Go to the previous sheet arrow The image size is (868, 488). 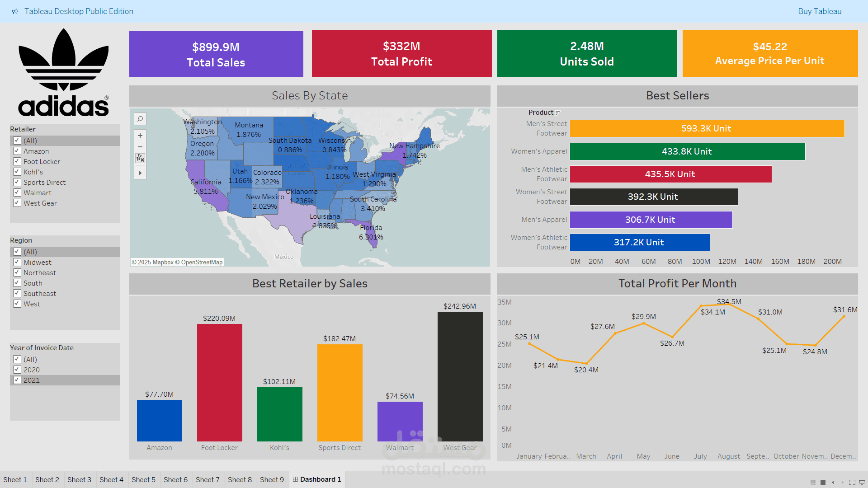pos(833,482)
